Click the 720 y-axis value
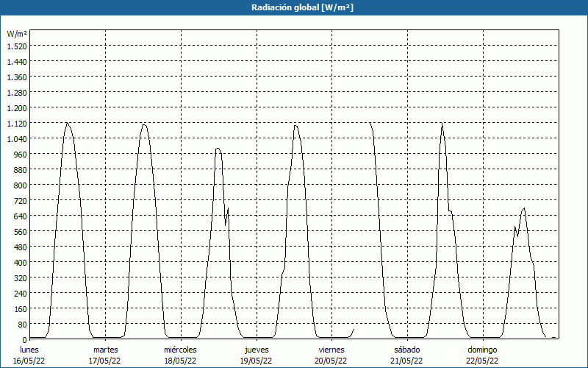The height and width of the screenshot is (368, 588). (21, 200)
